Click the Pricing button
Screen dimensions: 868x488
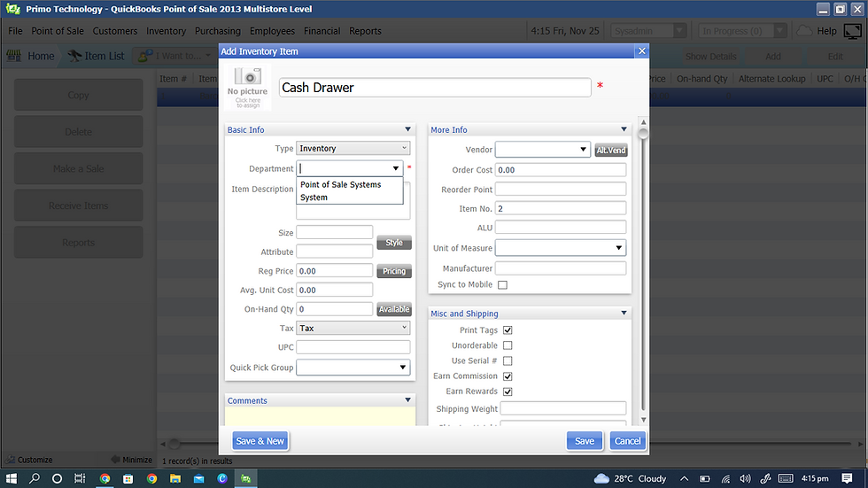(394, 271)
